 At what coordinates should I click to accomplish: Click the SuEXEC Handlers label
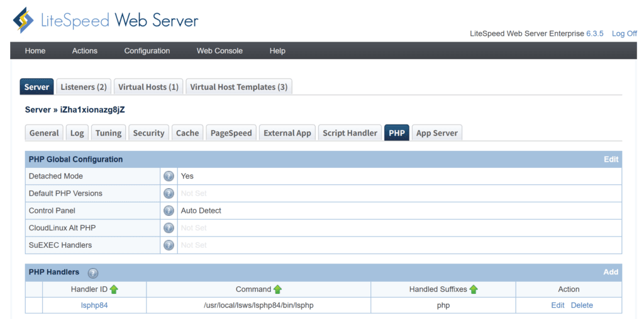click(60, 245)
